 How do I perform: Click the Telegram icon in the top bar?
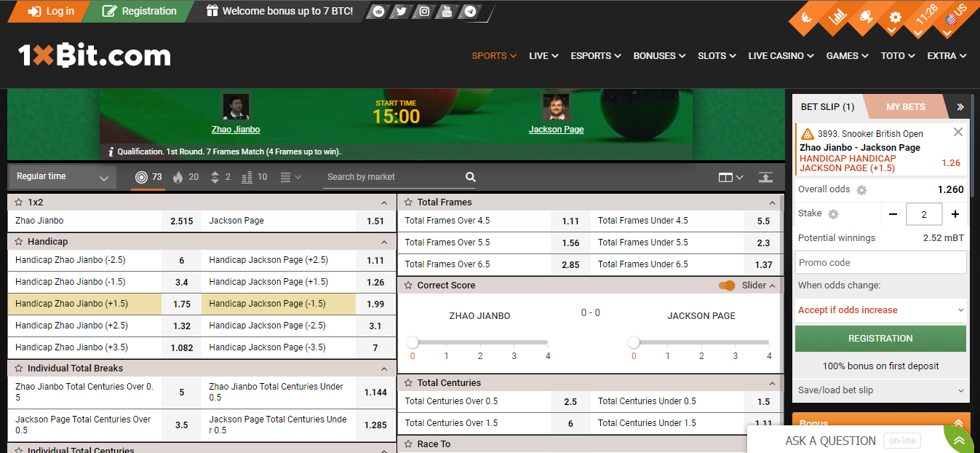tap(470, 12)
